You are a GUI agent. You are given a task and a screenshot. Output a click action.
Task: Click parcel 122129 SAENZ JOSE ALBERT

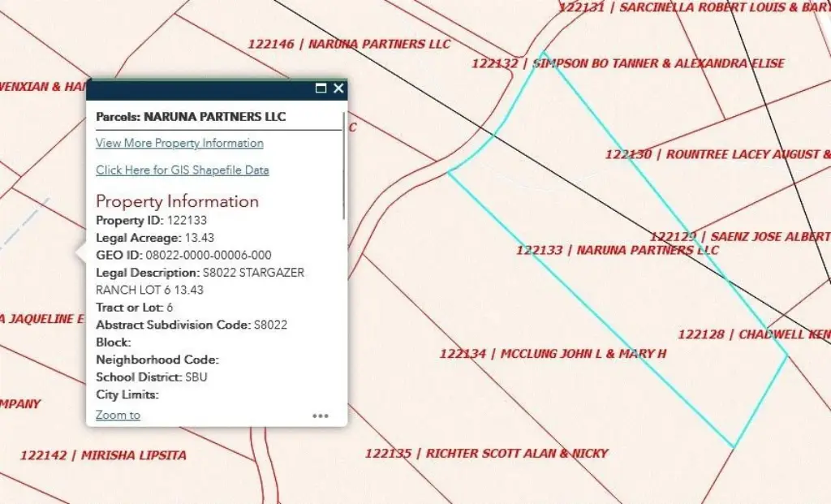tap(738, 236)
